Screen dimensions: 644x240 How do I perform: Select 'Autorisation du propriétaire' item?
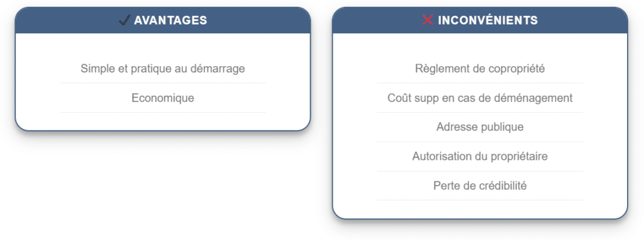point(480,156)
